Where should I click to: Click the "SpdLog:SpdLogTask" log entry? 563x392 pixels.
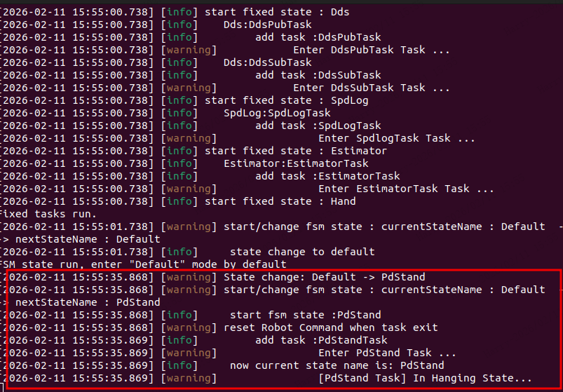point(277,113)
